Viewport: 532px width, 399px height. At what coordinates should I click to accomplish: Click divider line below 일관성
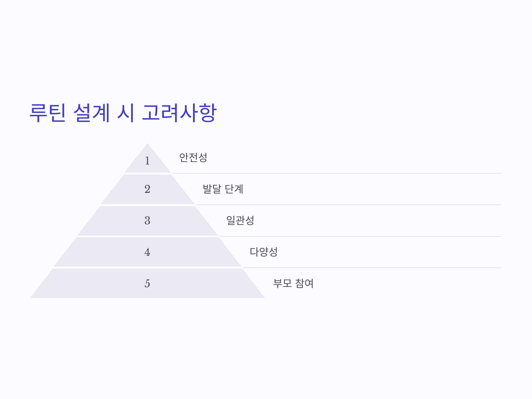360,236
